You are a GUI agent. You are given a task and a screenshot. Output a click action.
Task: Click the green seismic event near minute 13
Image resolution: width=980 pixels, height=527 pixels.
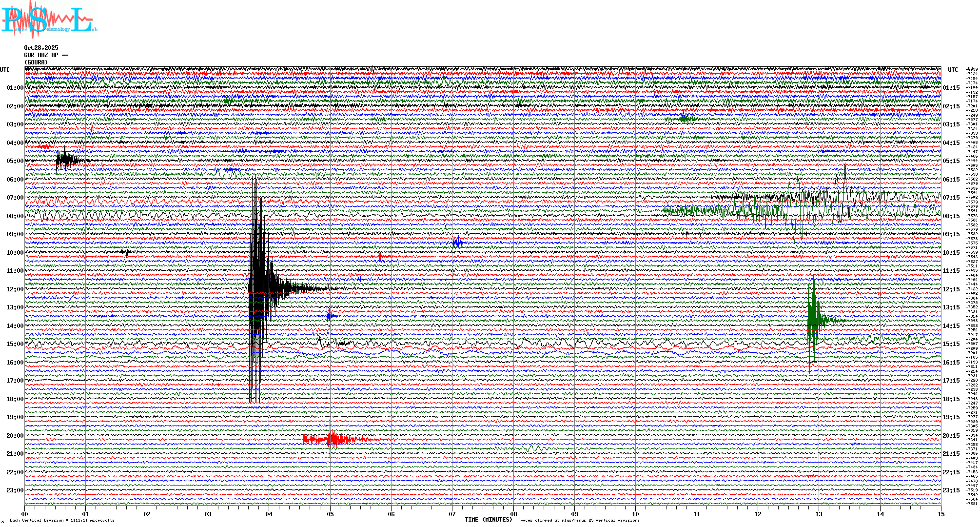[813, 320]
